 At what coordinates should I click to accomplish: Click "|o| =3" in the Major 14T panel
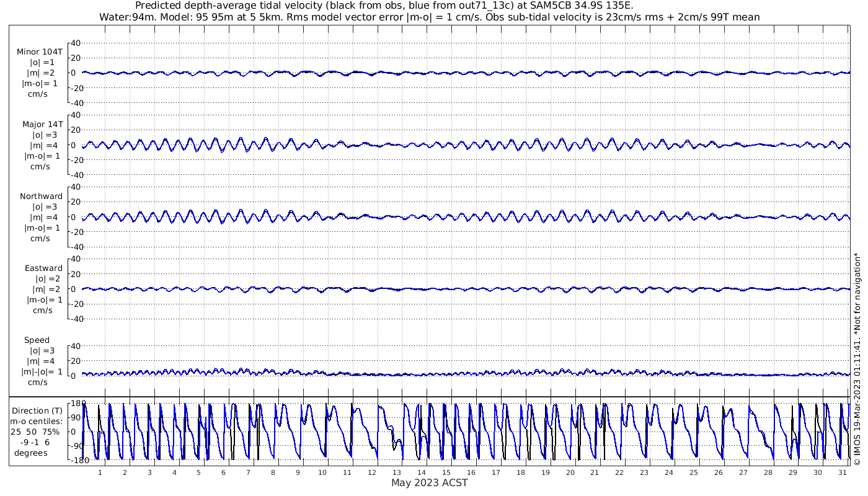(45, 135)
